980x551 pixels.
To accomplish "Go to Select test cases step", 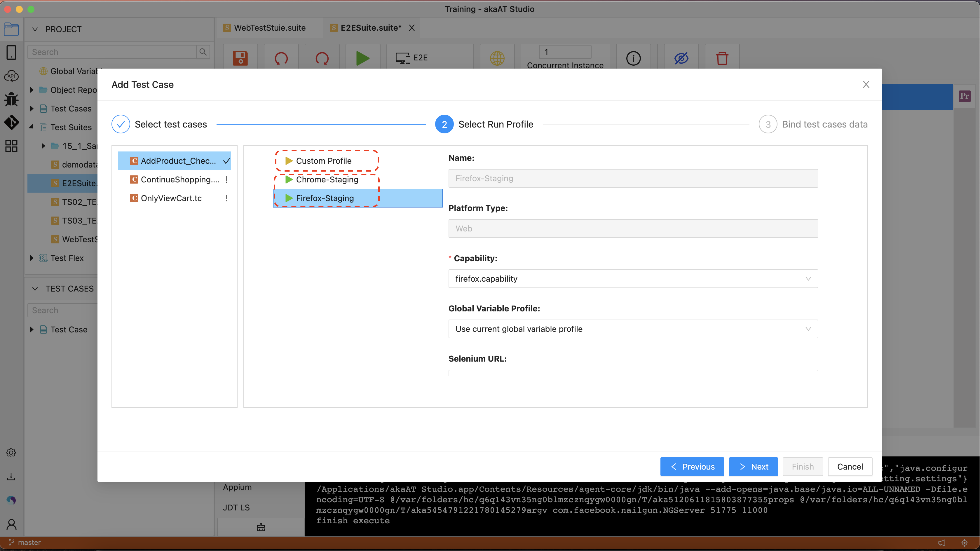I will tap(159, 124).
